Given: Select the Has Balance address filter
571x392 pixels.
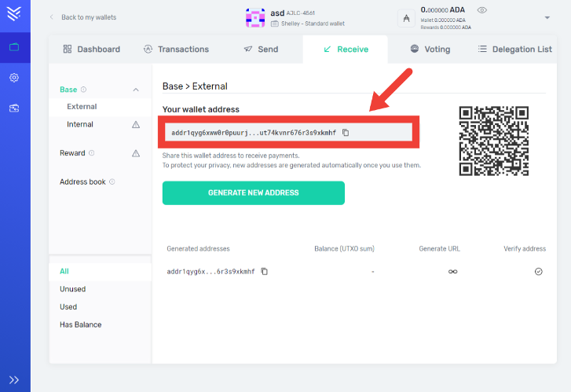Looking at the screenshot, I should pos(81,324).
